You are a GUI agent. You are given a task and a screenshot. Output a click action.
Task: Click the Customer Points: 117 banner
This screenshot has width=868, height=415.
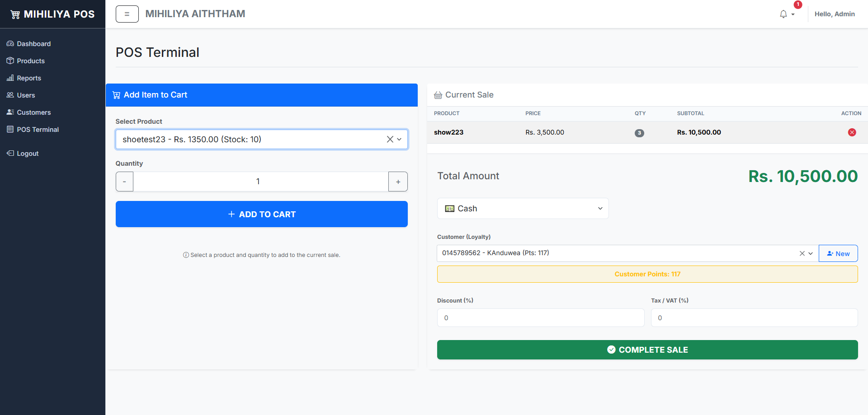(x=647, y=274)
